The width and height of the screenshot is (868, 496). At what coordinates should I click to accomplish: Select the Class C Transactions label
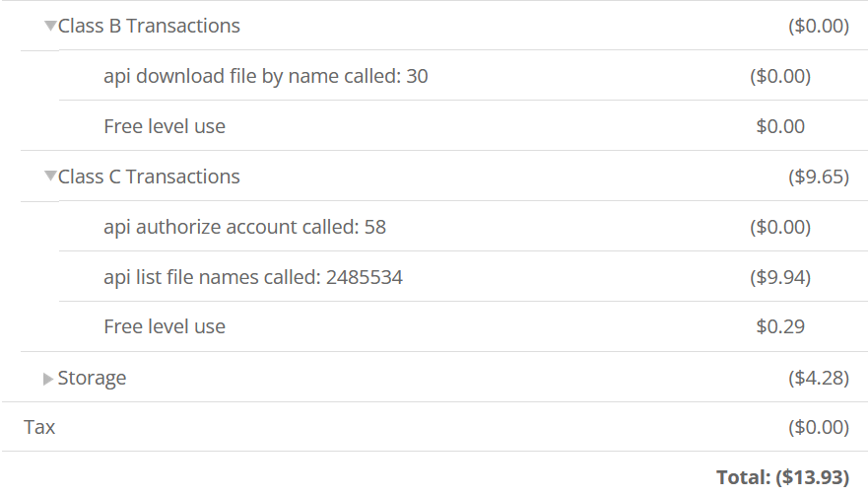pos(149,177)
